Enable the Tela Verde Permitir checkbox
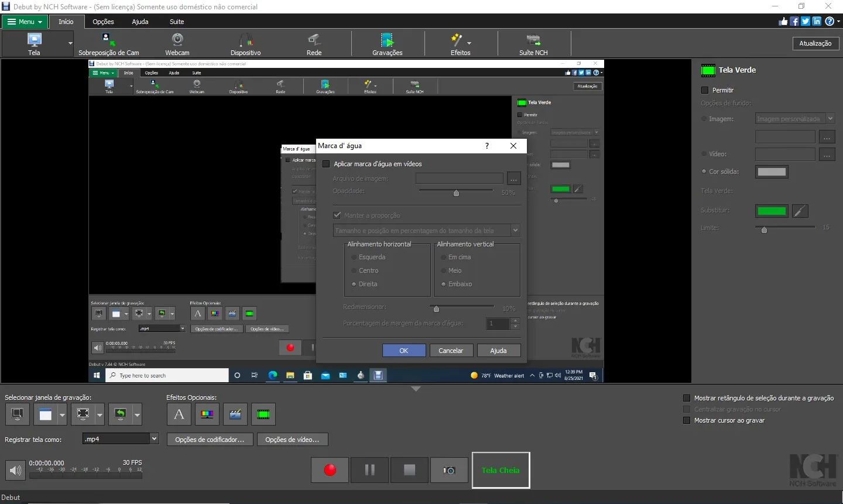This screenshot has width=843, height=504. tap(705, 90)
